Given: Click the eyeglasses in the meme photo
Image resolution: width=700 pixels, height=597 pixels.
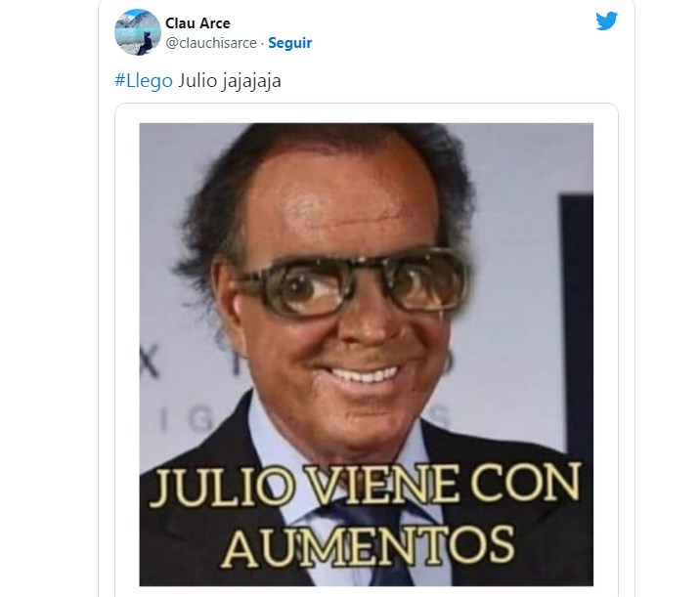Looking at the screenshot, I should (x=353, y=281).
